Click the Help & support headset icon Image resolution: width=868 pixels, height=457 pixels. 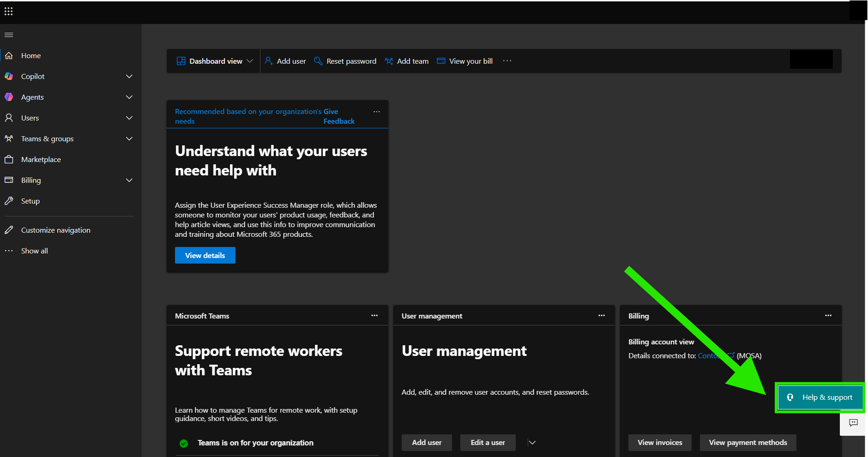tap(790, 397)
